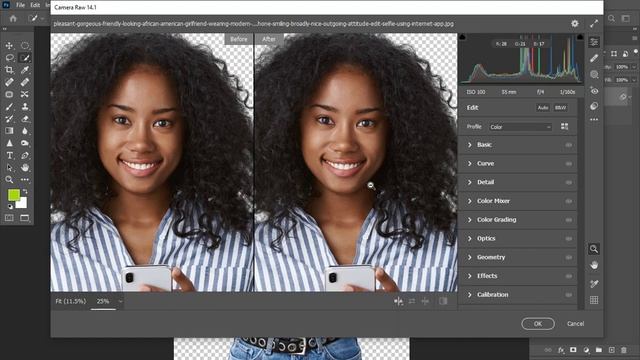This screenshot has height=360, width=640.
Task: Expand the Optics section
Action: [469, 239]
